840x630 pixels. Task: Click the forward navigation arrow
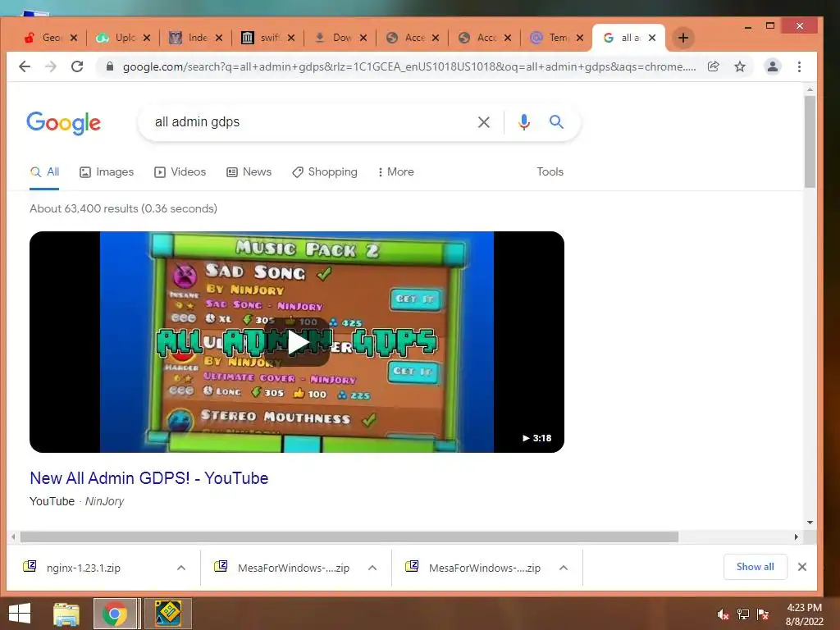pos(51,66)
